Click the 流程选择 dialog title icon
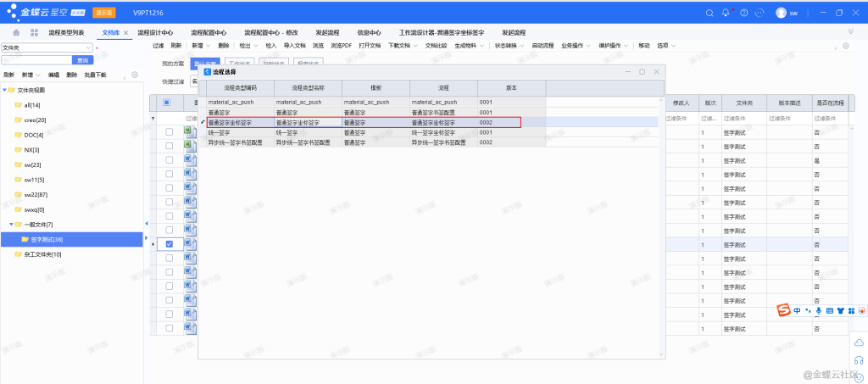Screen dimensions: 868x384 pos(207,72)
